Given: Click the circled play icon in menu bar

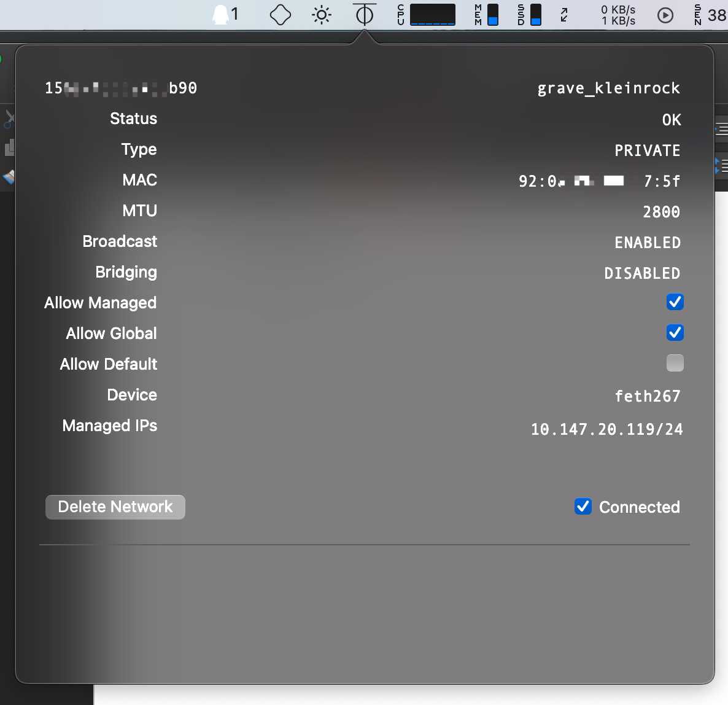Looking at the screenshot, I should pos(665,15).
